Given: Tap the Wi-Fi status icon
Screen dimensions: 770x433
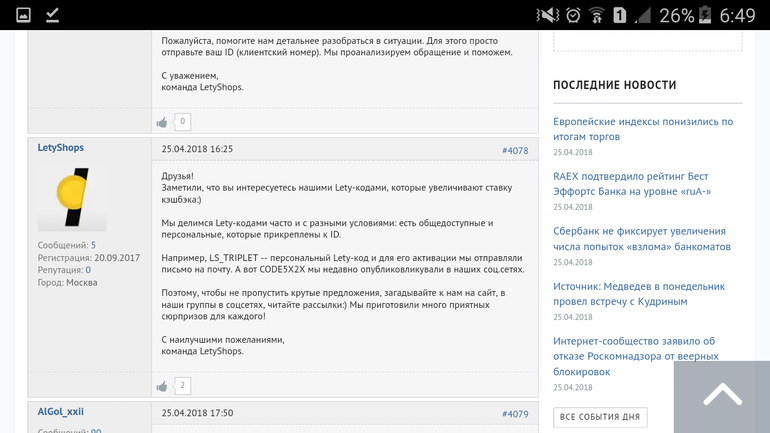Looking at the screenshot, I should coord(597,15).
